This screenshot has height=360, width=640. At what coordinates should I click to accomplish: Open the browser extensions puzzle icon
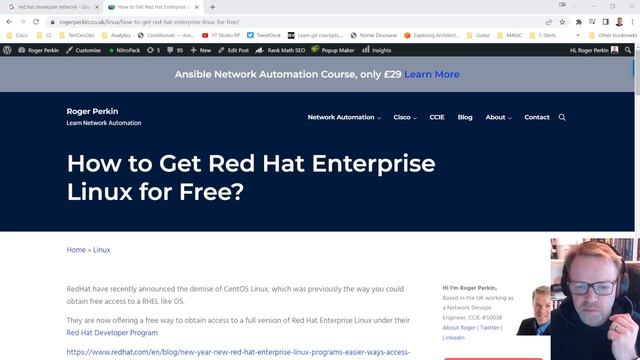point(578,22)
